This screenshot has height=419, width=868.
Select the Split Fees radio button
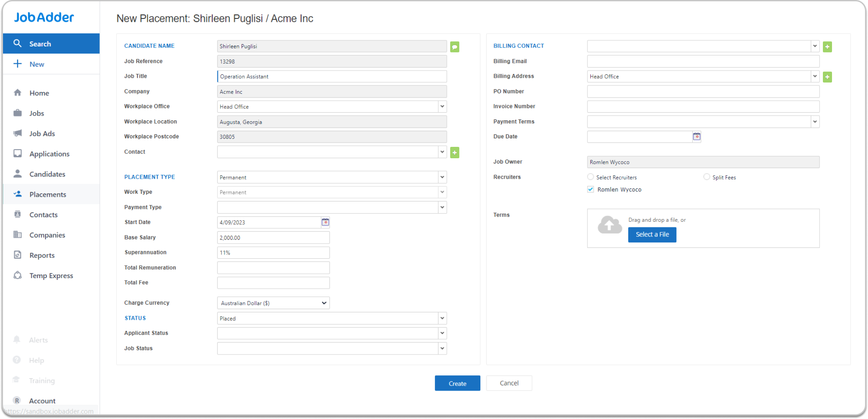click(706, 177)
